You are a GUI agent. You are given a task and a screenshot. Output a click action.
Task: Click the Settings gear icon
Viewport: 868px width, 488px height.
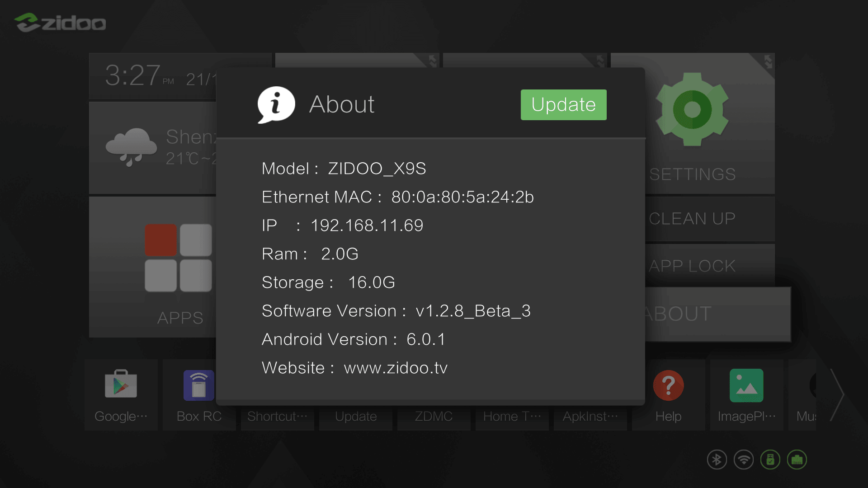(692, 109)
